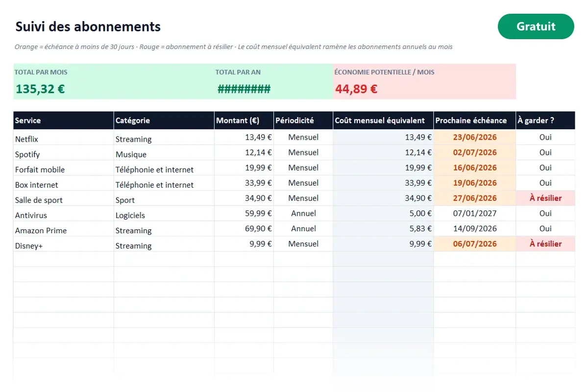Select first empty Service cell below Disney+
Screen dimensions: 588x392
coord(64,259)
